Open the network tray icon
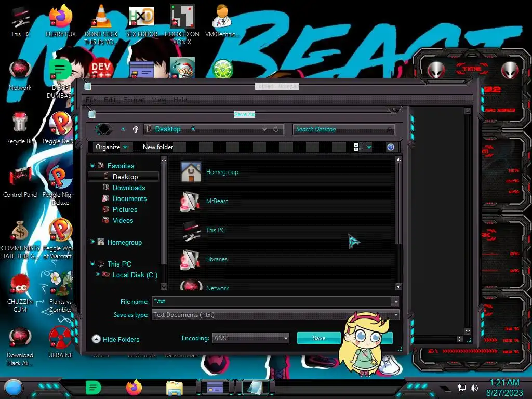Image resolution: width=532 pixels, height=399 pixels. pos(461,388)
